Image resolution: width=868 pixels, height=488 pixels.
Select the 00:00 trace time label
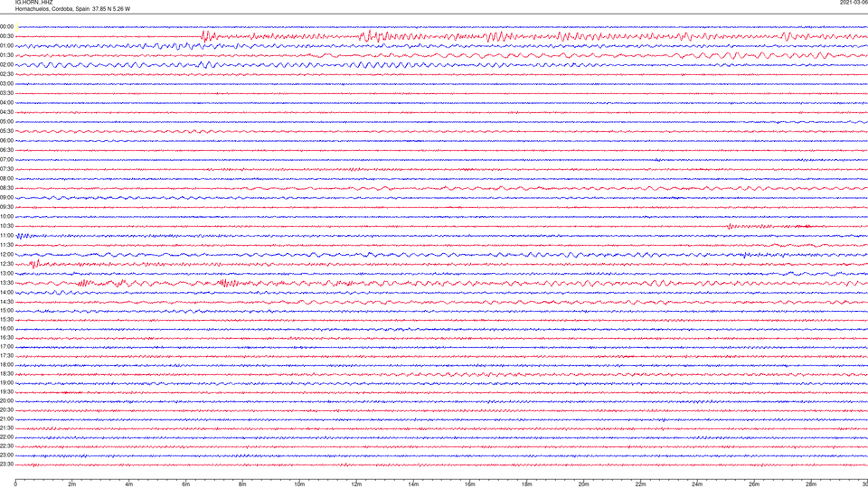(6, 26)
